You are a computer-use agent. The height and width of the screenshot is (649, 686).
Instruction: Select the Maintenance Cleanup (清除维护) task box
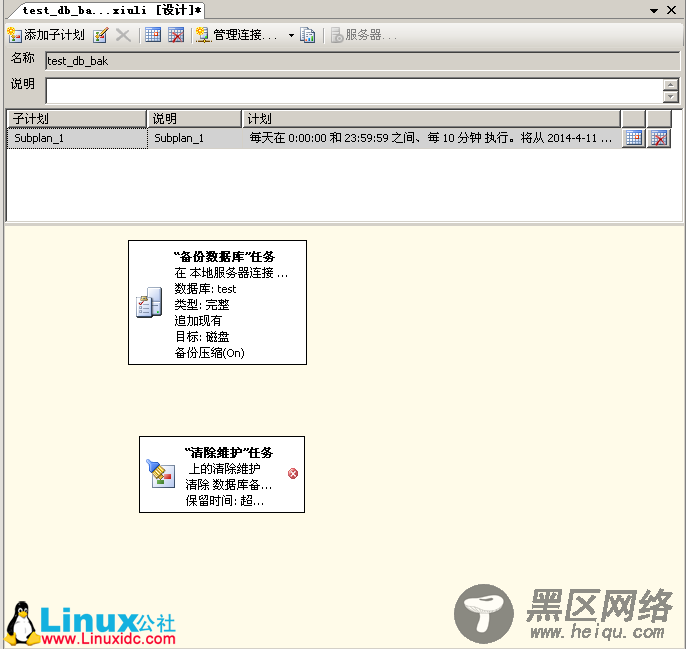pyautogui.click(x=222, y=474)
